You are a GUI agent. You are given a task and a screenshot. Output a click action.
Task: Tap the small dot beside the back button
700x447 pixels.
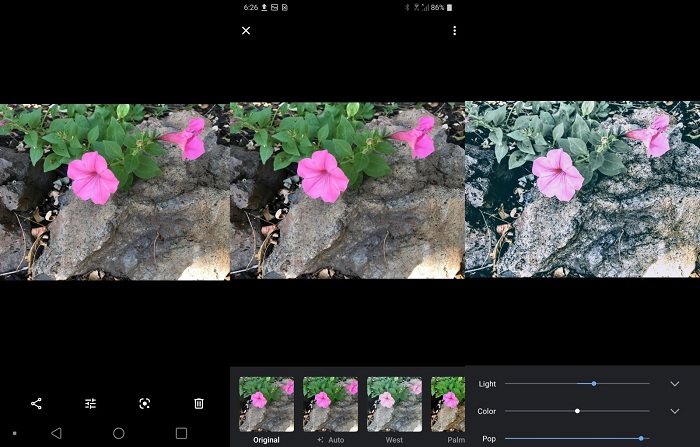pyautogui.click(x=15, y=433)
